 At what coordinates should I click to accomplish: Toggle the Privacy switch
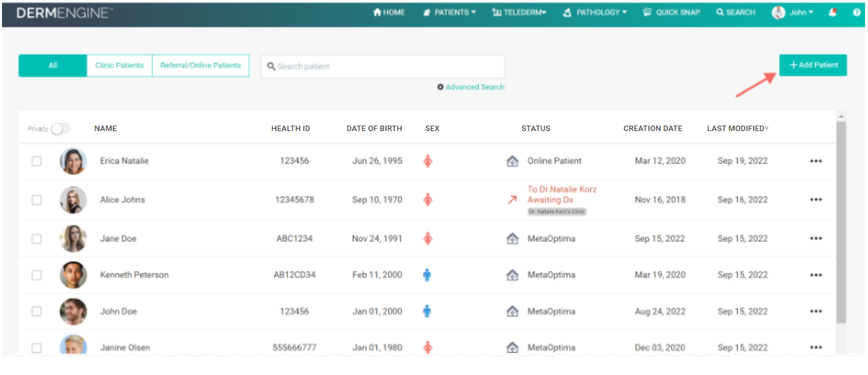pos(61,129)
